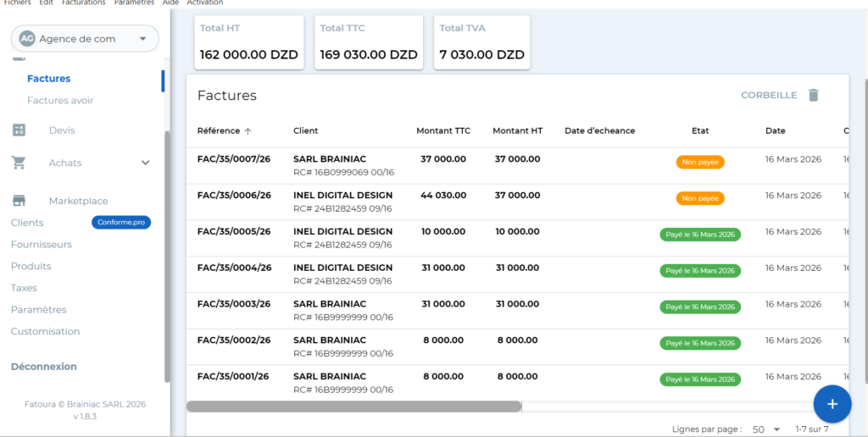This screenshot has height=437, width=868.
Task: Click the 44 030.00 TTC amount cell
Action: click(x=443, y=196)
